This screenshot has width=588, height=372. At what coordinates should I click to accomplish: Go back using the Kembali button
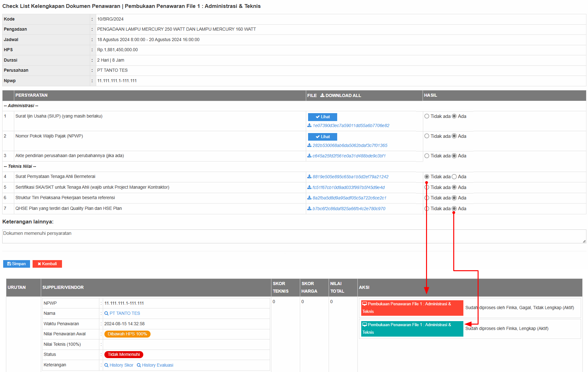(x=47, y=264)
